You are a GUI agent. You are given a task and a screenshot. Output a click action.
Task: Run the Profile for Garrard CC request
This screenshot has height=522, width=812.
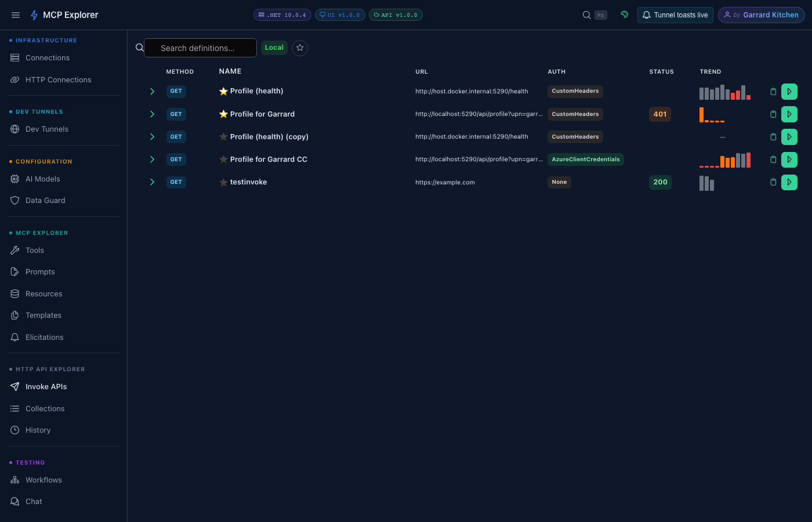coord(789,159)
